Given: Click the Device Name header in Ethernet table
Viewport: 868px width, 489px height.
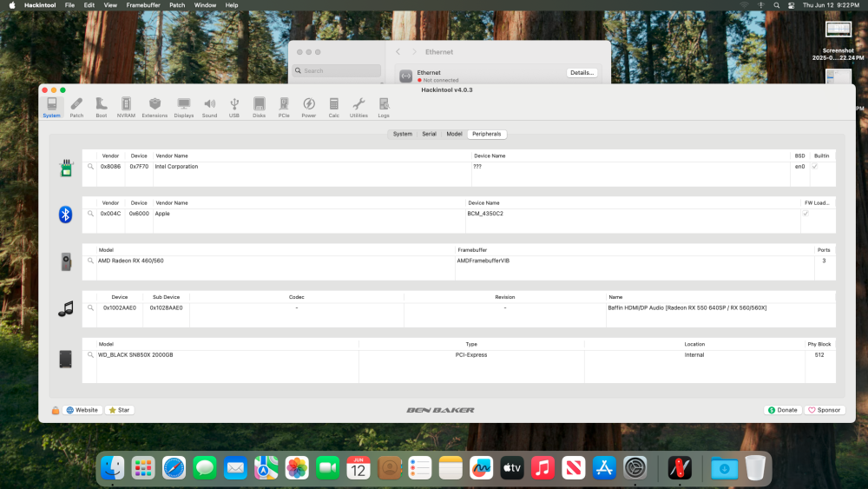Looking at the screenshot, I should click(490, 156).
